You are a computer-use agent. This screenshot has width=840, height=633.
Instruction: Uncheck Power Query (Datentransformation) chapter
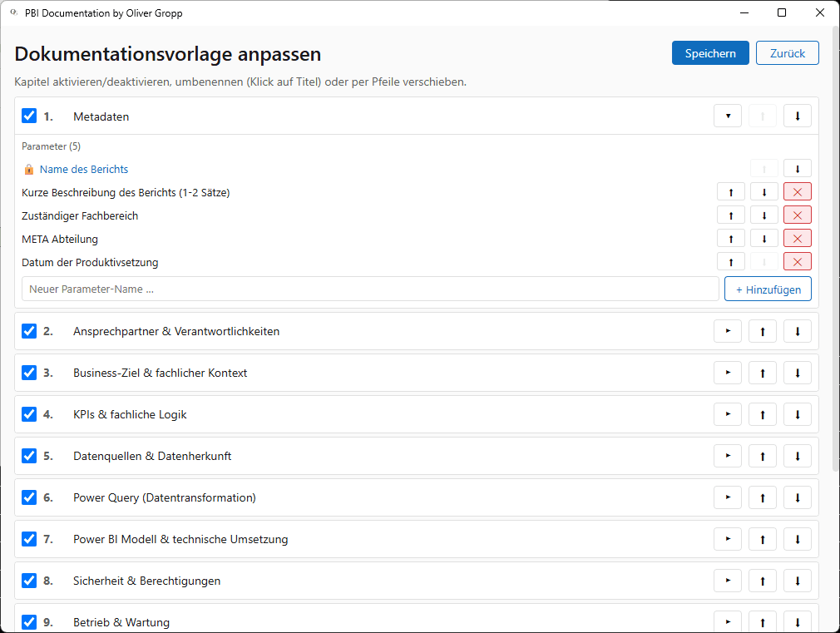[x=29, y=497]
